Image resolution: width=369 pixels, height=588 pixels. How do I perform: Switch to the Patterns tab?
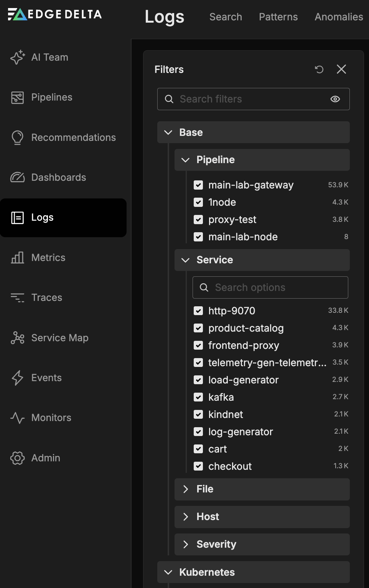[278, 17]
